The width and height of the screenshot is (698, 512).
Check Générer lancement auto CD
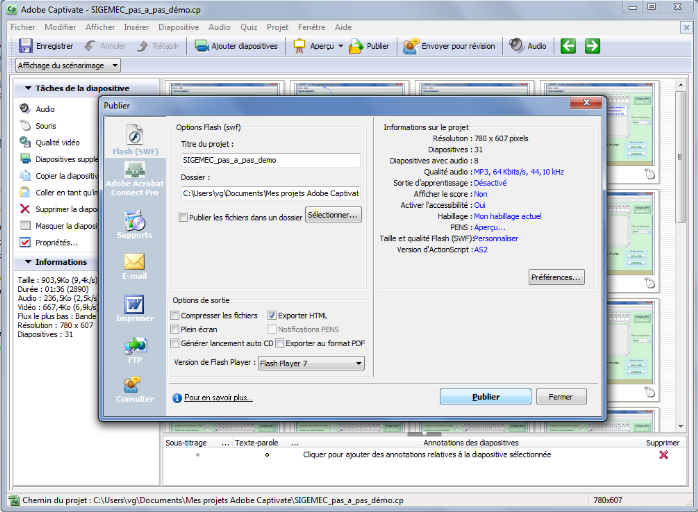[175, 343]
